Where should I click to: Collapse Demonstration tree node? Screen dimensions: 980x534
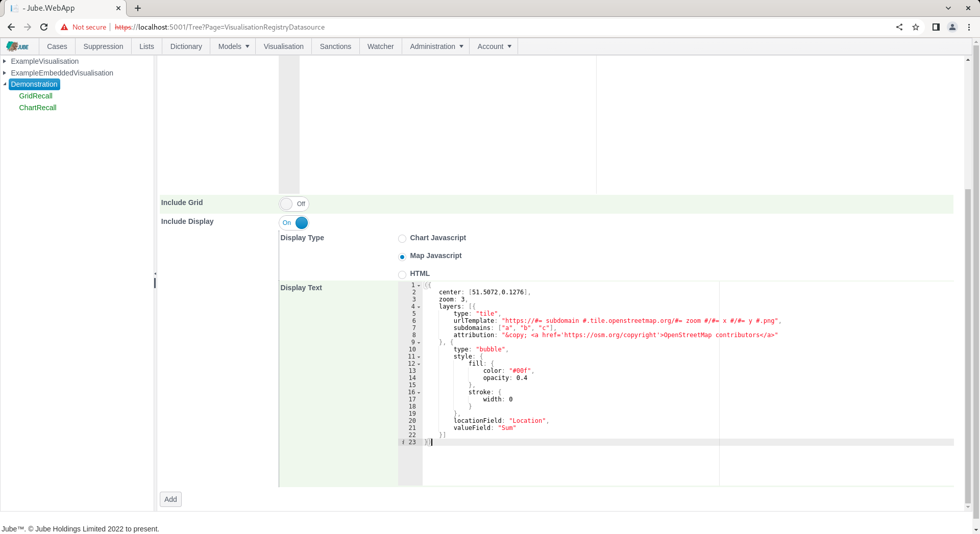[x=5, y=84]
